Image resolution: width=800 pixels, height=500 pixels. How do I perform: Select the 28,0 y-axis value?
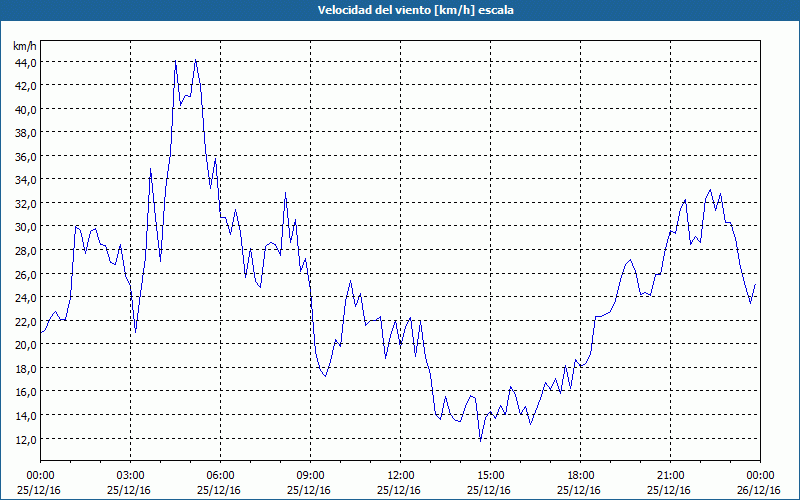pos(26,251)
